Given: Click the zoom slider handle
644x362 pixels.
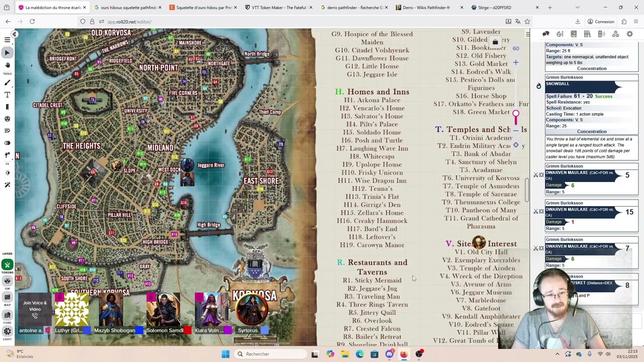Looking at the screenshot, I should (x=516, y=114).
